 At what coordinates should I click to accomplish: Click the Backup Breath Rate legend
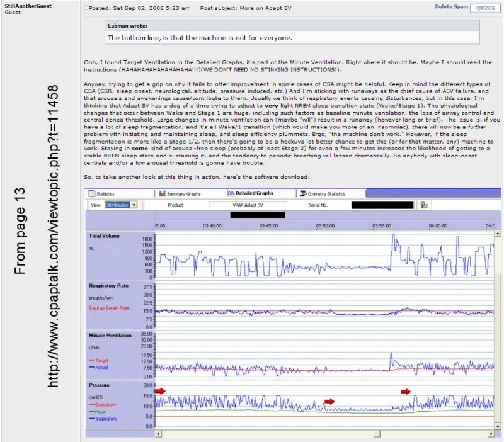109,308
